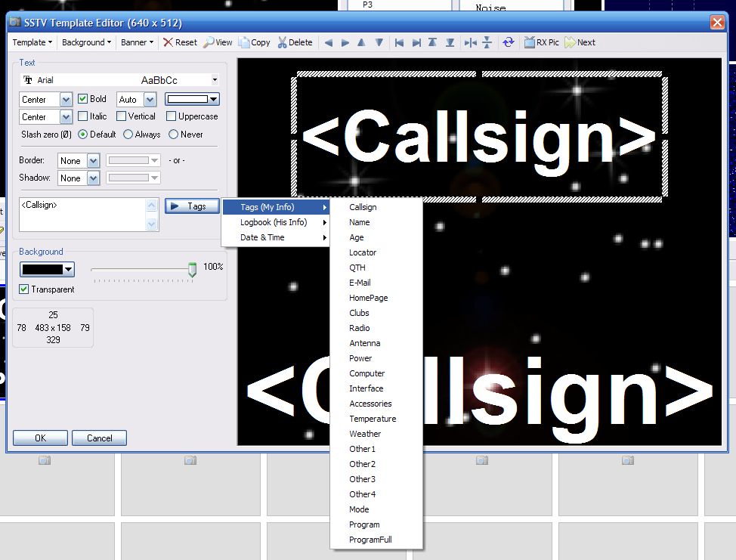Uncheck the Bold checkbox
The height and width of the screenshot is (560, 736).
83,99
